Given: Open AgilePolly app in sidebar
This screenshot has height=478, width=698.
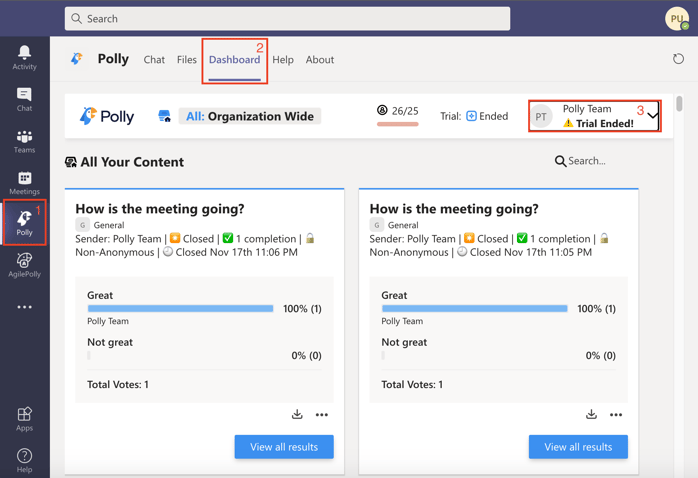Looking at the screenshot, I should tap(24, 265).
